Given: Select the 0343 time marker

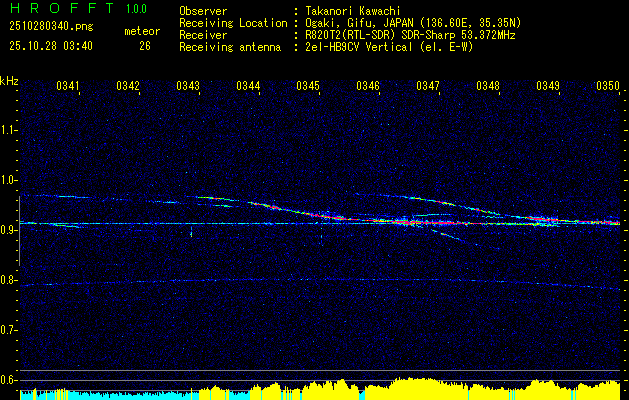Looking at the screenshot, I should pyautogui.click(x=188, y=87).
